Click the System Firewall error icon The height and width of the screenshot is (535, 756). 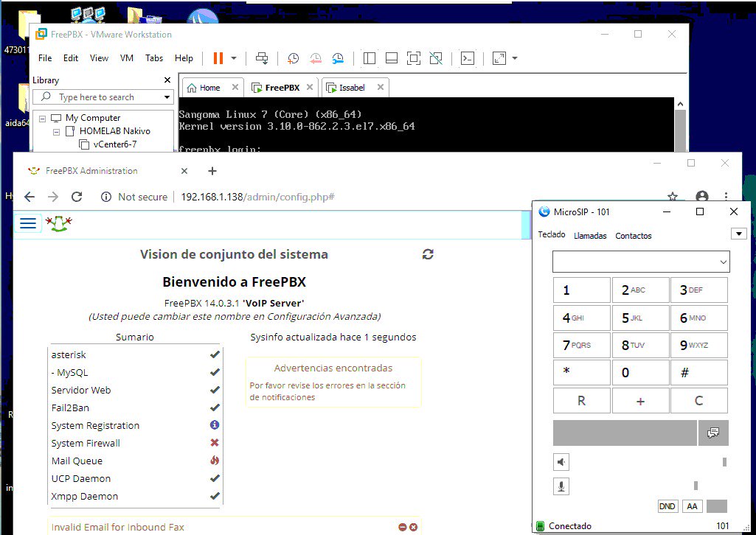pyautogui.click(x=215, y=443)
